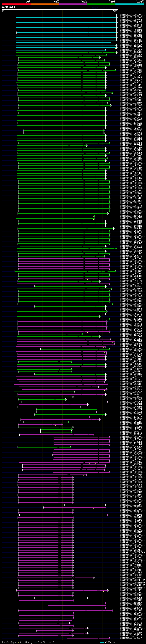Select the UniRef100_A7EI44 label
146x644 pixels.
click(x=131, y=309)
